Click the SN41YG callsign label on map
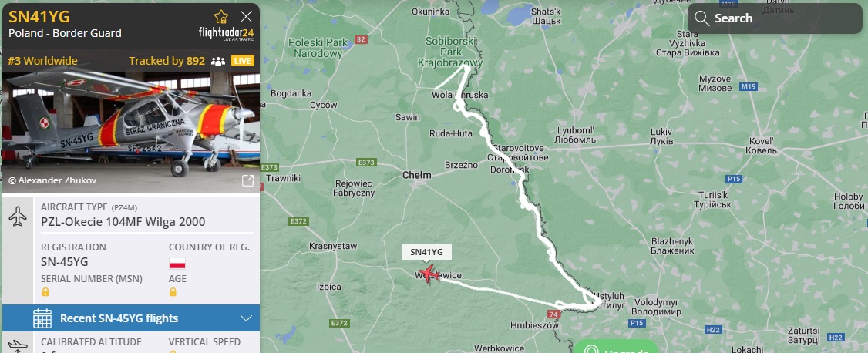The image size is (868, 353). point(426,252)
